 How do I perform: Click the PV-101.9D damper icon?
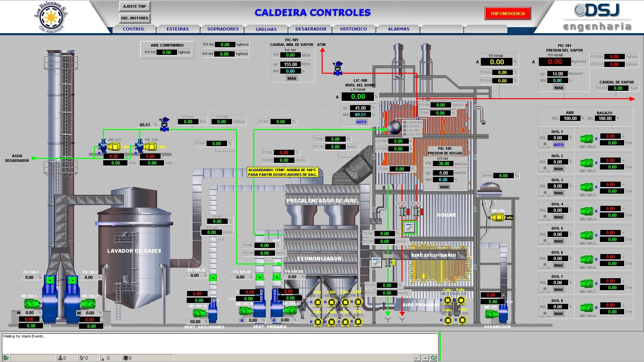coord(276,277)
